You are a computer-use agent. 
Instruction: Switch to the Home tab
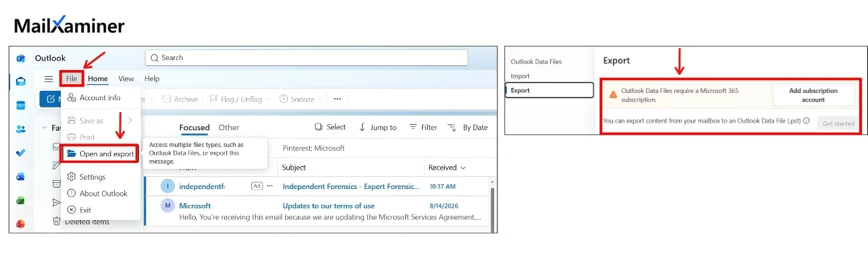point(97,79)
